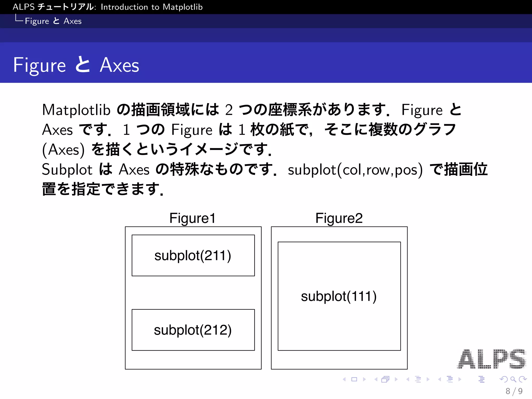Go to previous subsection arrow
This screenshot has height=399, width=532.
coord(408,379)
